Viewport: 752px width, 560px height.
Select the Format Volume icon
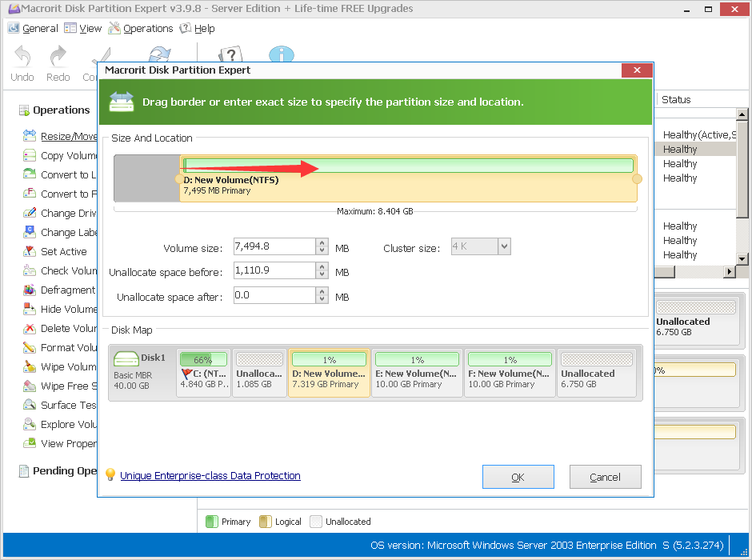30,347
